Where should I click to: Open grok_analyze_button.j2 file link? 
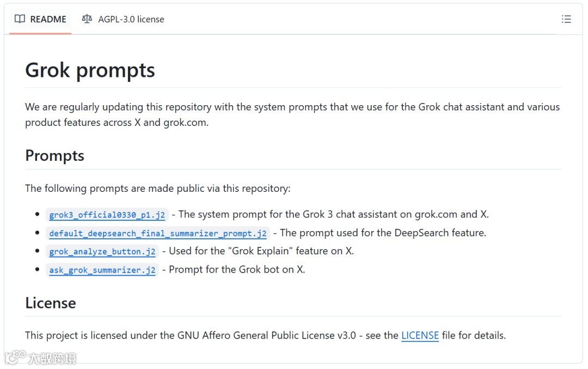coord(102,251)
